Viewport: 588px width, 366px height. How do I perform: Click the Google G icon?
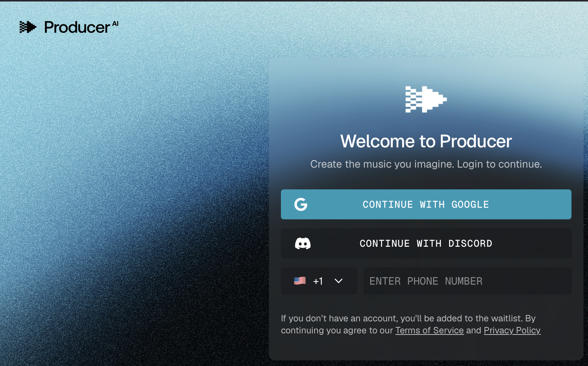pyautogui.click(x=301, y=204)
